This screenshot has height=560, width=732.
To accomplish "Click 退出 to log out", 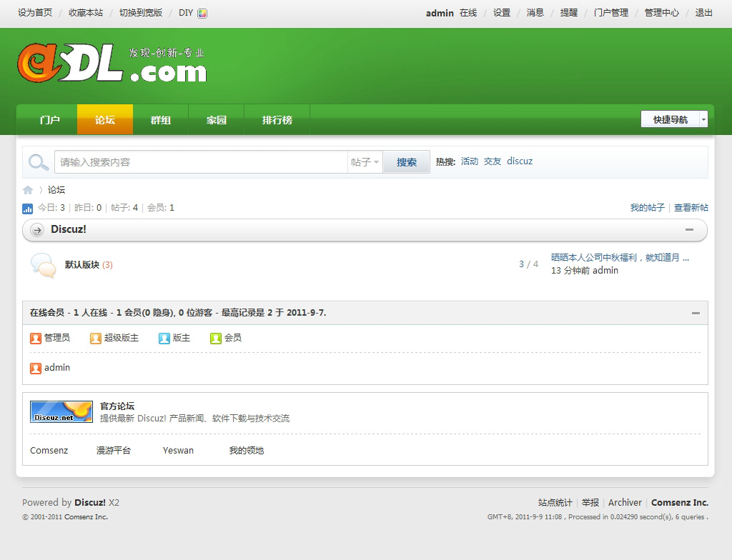I will point(703,13).
